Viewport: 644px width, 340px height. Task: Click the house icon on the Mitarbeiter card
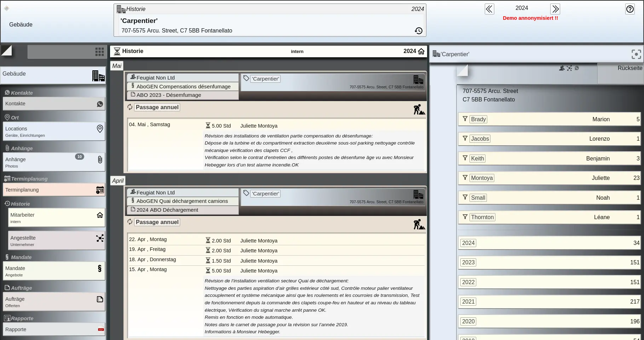[100, 215]
